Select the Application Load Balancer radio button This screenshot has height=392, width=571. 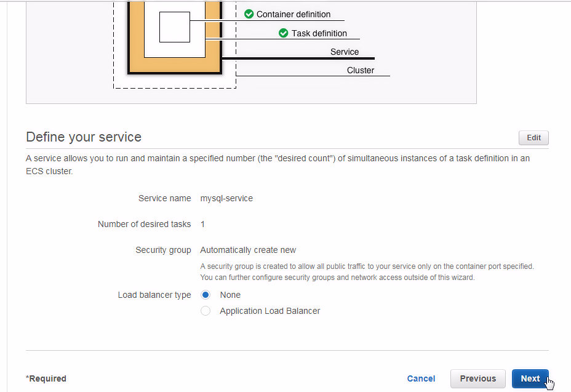coord(206,311)
